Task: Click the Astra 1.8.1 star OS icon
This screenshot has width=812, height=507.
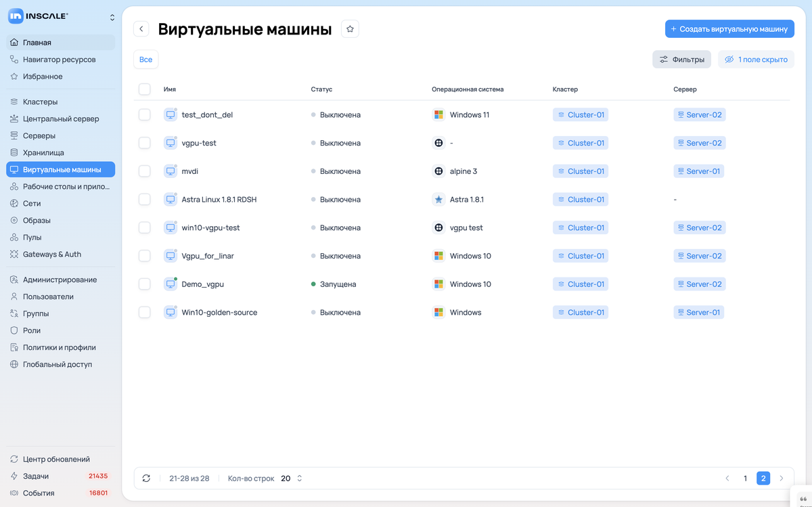Action: coord(438,200)
